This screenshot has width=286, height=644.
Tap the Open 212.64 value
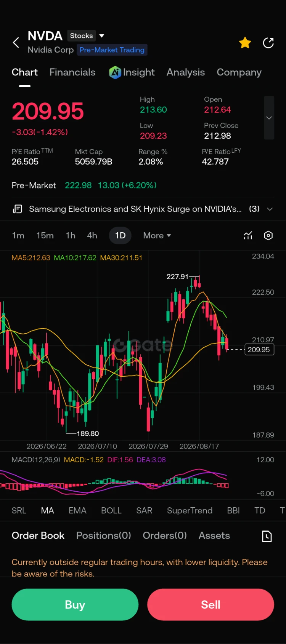click(x=217, y=110)
